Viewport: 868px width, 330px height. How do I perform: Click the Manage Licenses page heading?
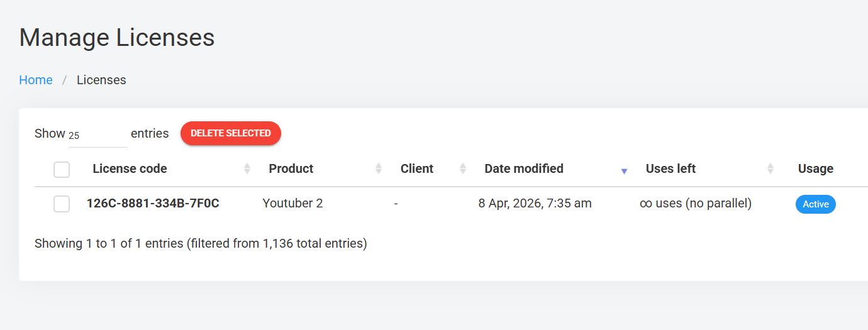[x=117, y=38]
